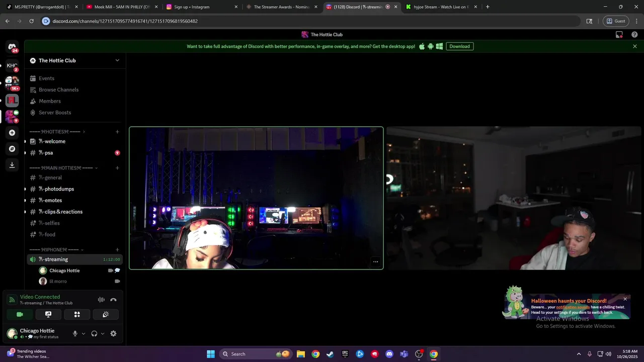Click the Chrome reload page button
644x362 pixels.
tap(31, 21)
